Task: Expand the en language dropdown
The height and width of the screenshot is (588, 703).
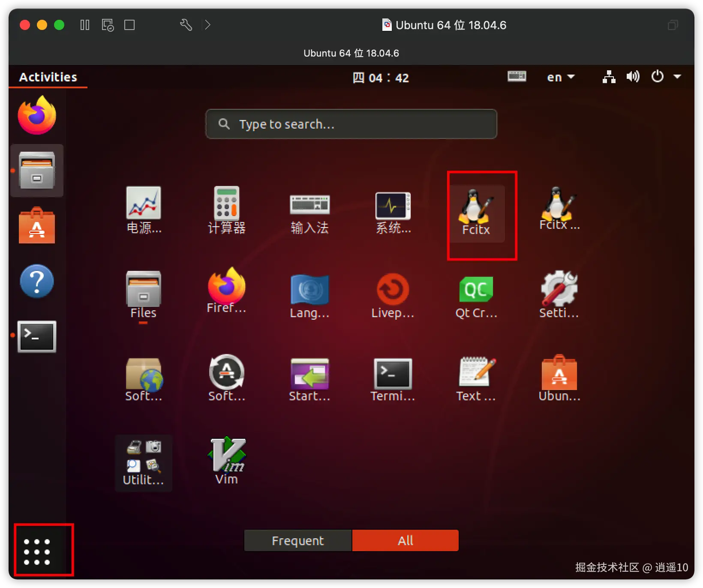Action: 561,77
